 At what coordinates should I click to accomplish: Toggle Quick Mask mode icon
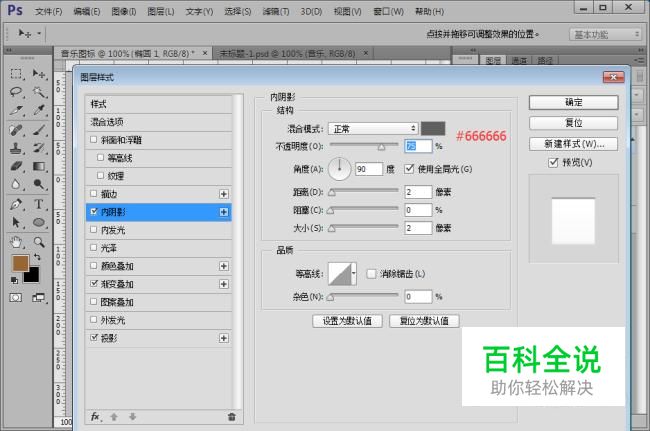(x=16, y=298)
